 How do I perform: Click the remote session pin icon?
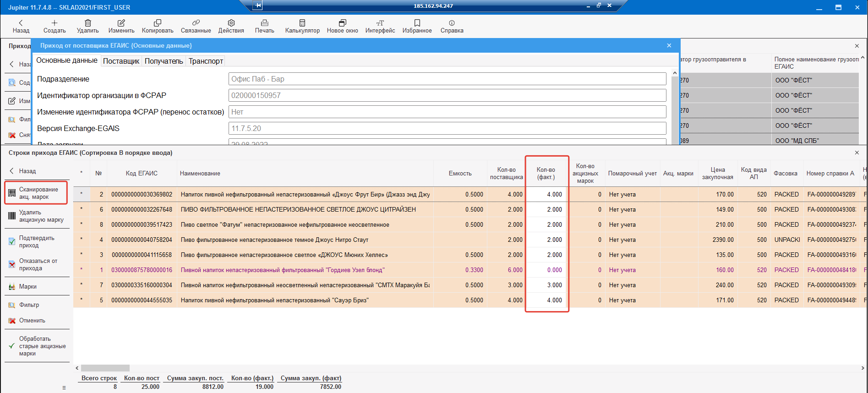pyautogui.click(x=258, y=5)
